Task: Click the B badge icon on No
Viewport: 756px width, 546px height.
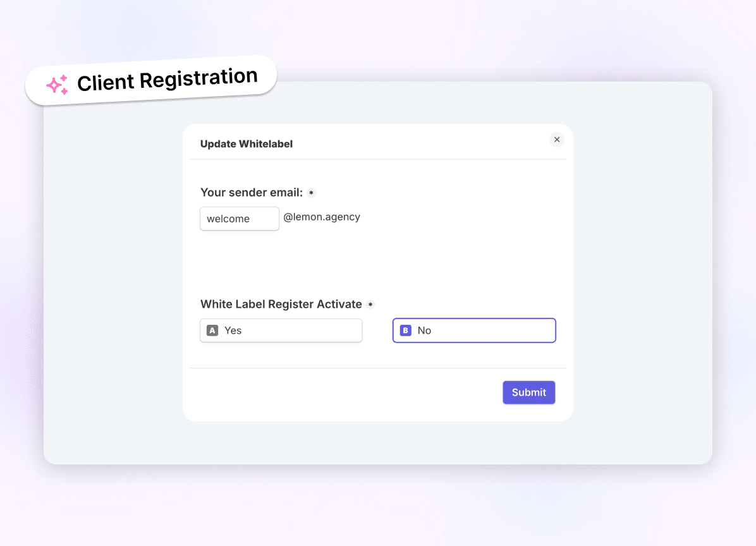Action: [x=405, y=331]
